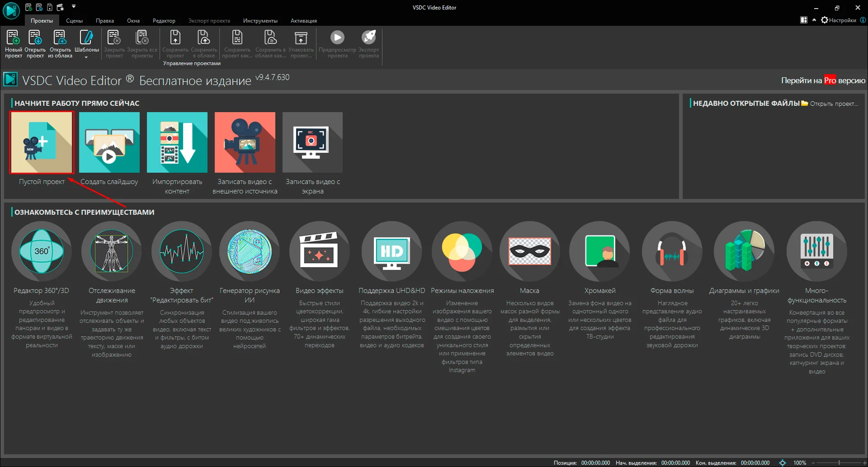The image size is (868, 467).
Task: Click the Многофункциональность mixer icon
Action: (817, 251)
